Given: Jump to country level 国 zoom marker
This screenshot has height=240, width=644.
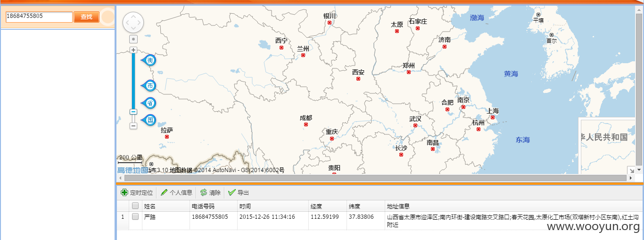Looking at the screenshot, I should (x=149, y=120).
